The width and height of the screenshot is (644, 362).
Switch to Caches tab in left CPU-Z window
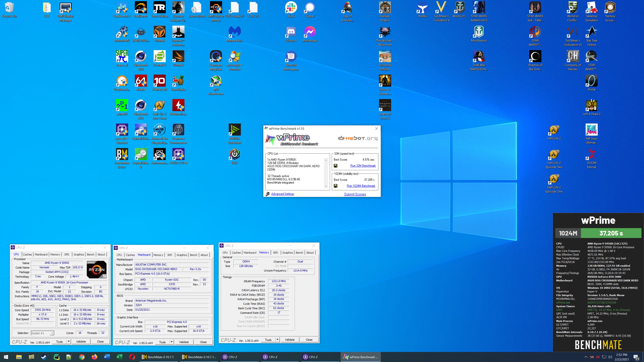coord(28,254)
